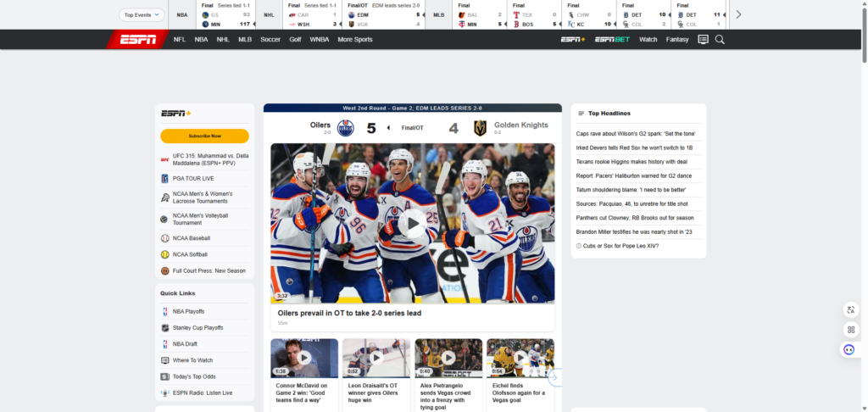Play the Connor McDavid Game 2 video
868x412 pixels.
tap(304, 358)
